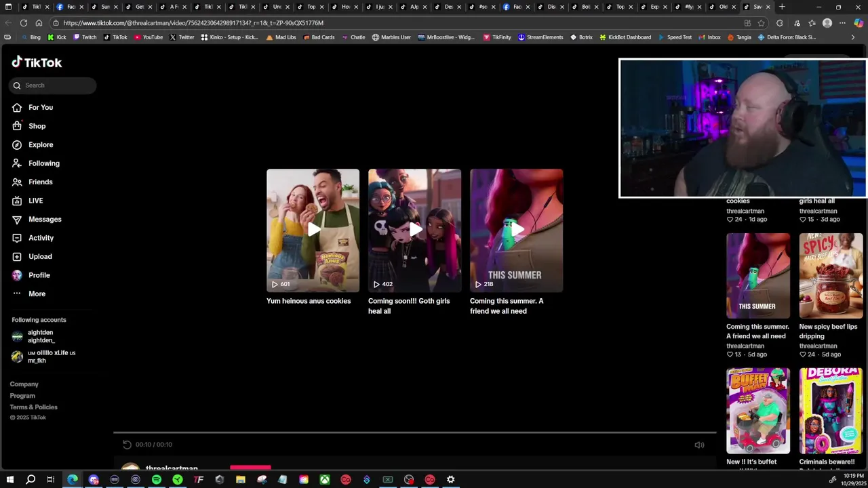Open the Kick bookmark
The width and height of the screenshot is (868, 488).
pos(56,37)
